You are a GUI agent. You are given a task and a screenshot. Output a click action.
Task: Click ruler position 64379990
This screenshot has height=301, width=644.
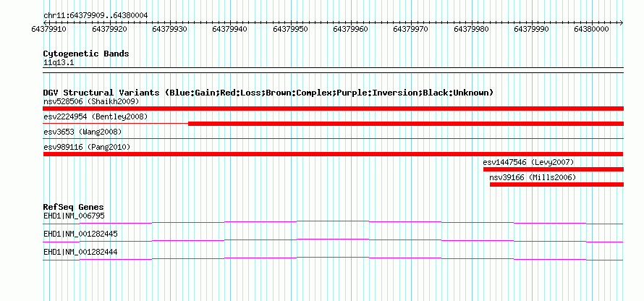(531, 29)
